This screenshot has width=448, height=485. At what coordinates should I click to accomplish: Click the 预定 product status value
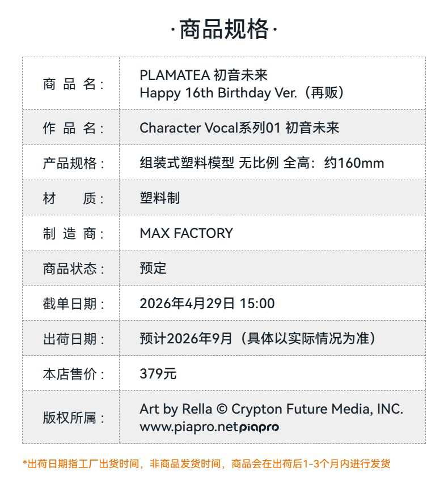[x=153, y=269]
